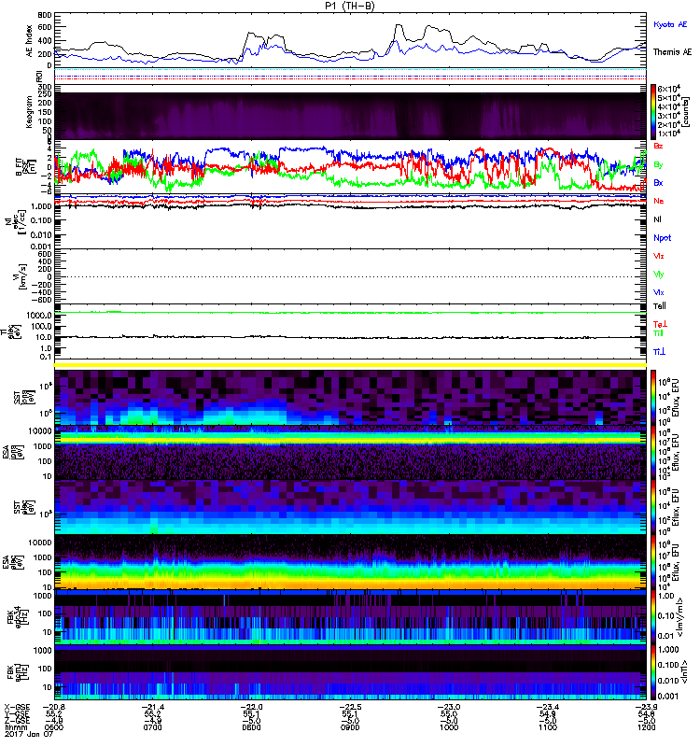The width and height of the screenshot is (700, 747).
Task: Click the "0600" time tick label
Action: (53, 727)
